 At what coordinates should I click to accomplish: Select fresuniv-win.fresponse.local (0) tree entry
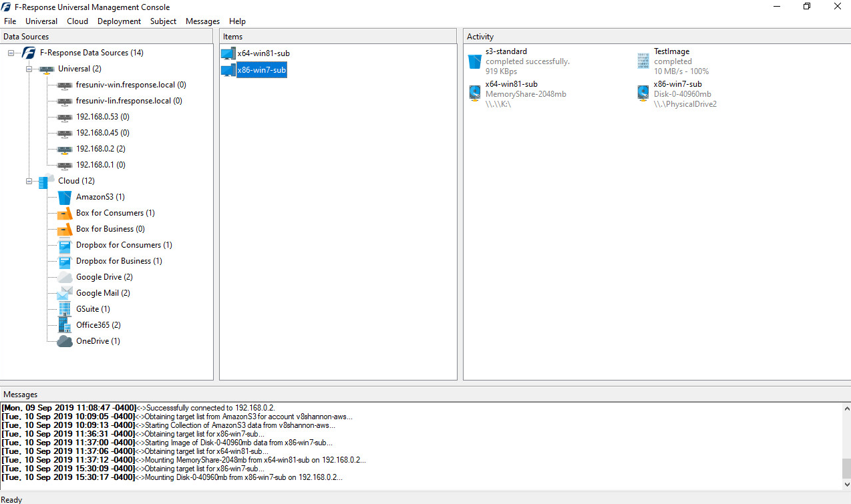pos(131,85)
